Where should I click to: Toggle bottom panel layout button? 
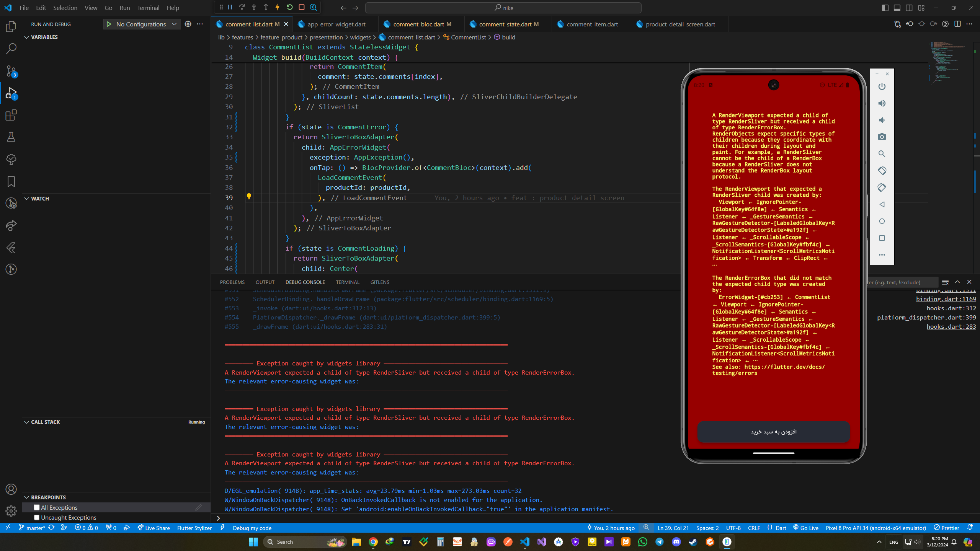(x=897, y=8)
